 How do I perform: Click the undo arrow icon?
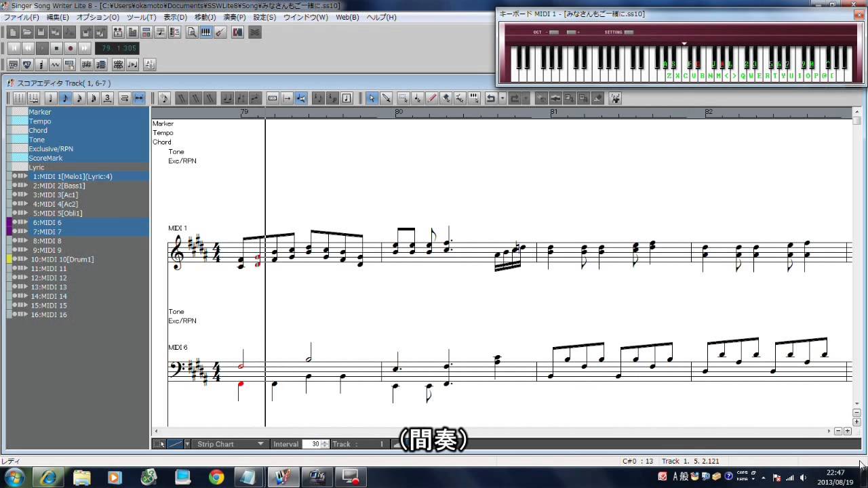[x=491, y=98]
